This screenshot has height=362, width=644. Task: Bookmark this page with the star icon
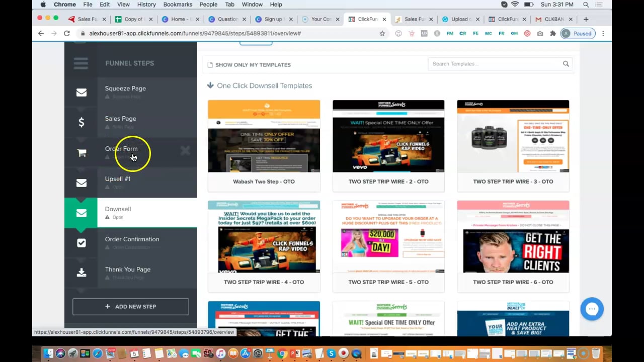coord(382,33)
